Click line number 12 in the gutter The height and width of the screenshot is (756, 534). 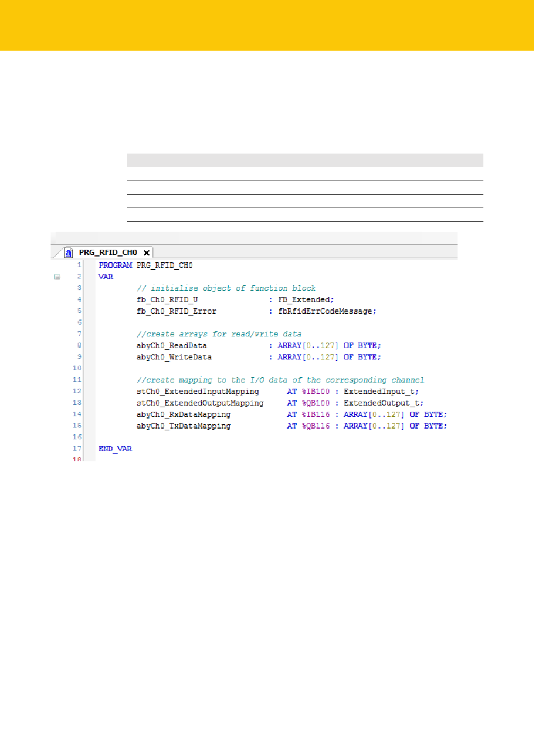(x=77, y=391)
